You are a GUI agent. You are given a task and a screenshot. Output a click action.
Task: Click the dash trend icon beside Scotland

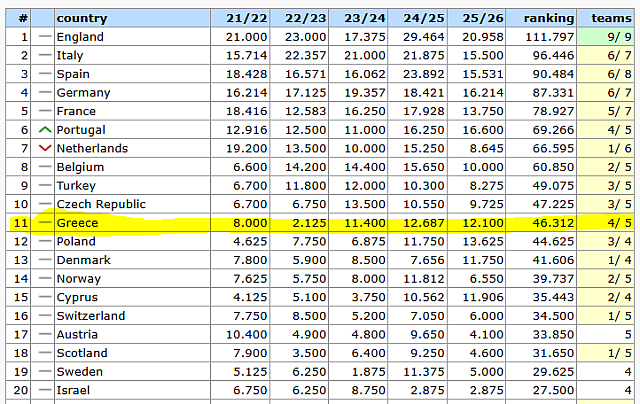44,353
